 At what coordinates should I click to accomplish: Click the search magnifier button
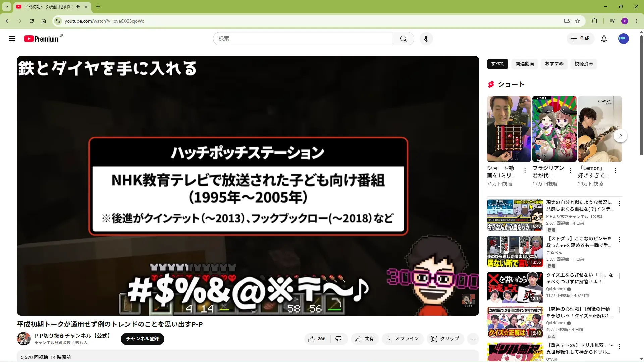(x=403, y=39)
